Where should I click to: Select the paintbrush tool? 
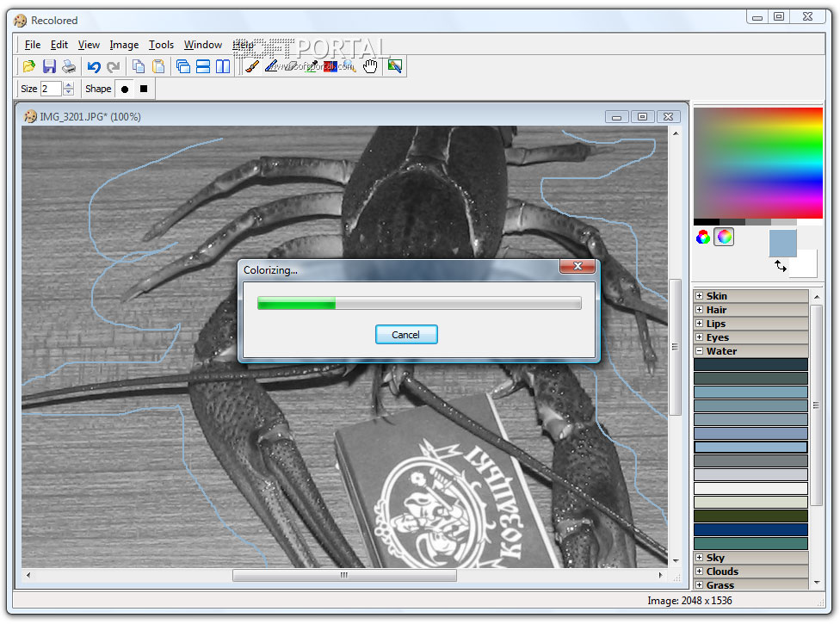tap(252, 66)
